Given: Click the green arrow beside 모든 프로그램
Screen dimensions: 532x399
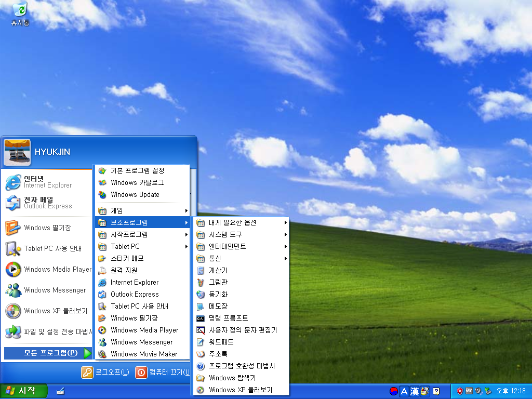Looking at the screenshot, I should (87, 353).
